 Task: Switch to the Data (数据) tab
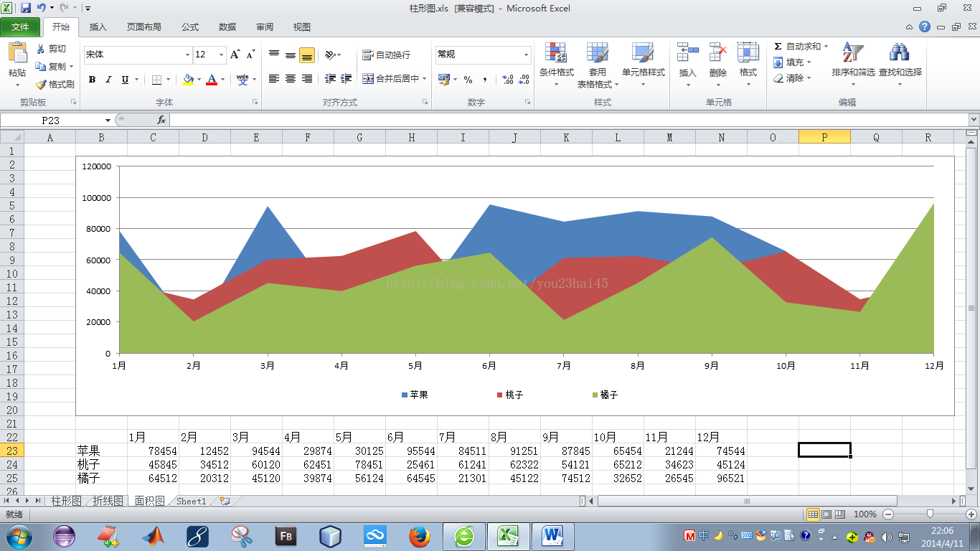click(x=227, y=27)
